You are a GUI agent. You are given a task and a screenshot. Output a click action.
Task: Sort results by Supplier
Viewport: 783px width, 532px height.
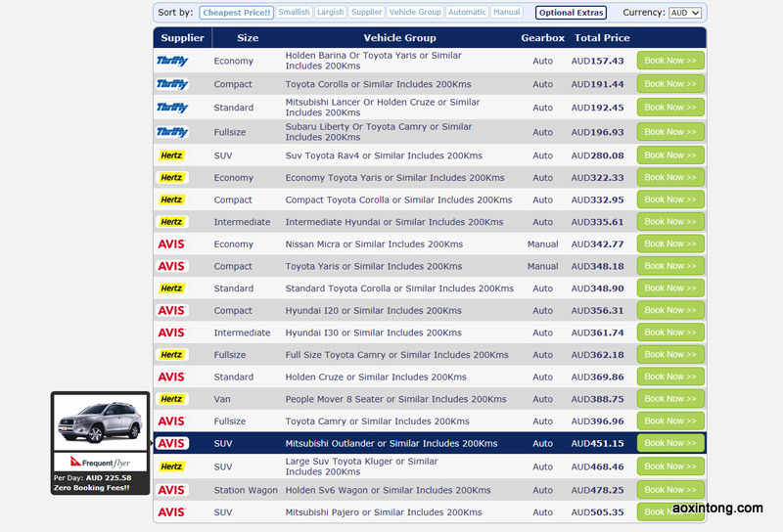pos(367,13)
